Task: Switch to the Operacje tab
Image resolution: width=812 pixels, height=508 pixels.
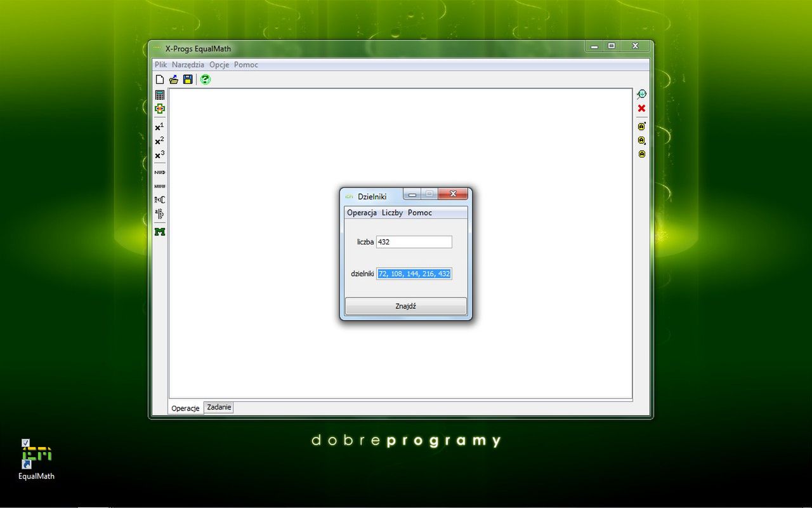Action: tap(186, 408)
